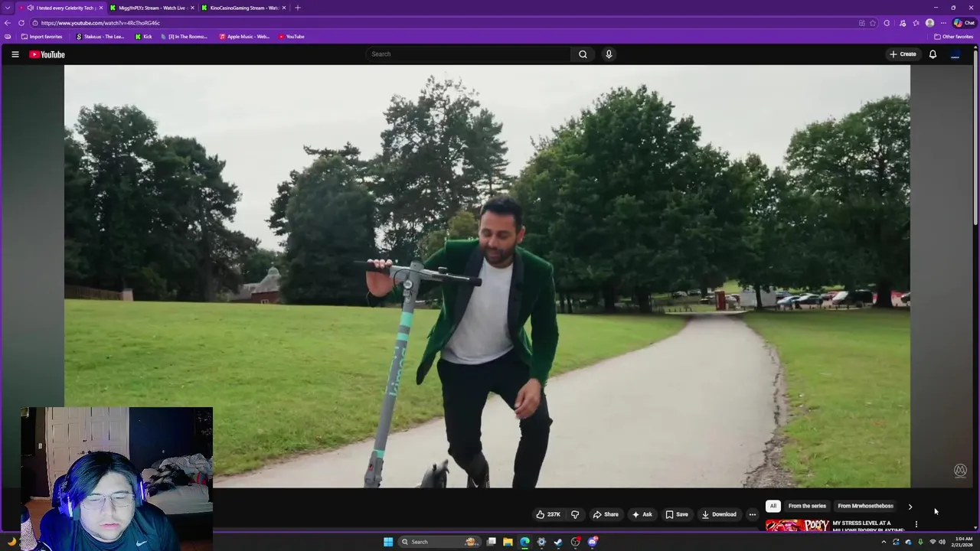The width and height of the screenshot is (980, 551).
Task: Open the In The Rooms bookmark
Action: (x=184, y=37)
